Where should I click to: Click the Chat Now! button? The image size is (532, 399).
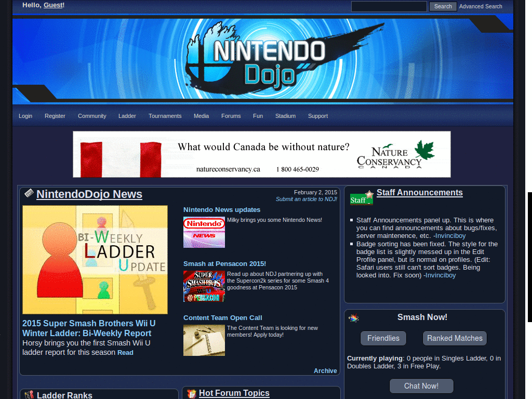[x=421, y=386]
